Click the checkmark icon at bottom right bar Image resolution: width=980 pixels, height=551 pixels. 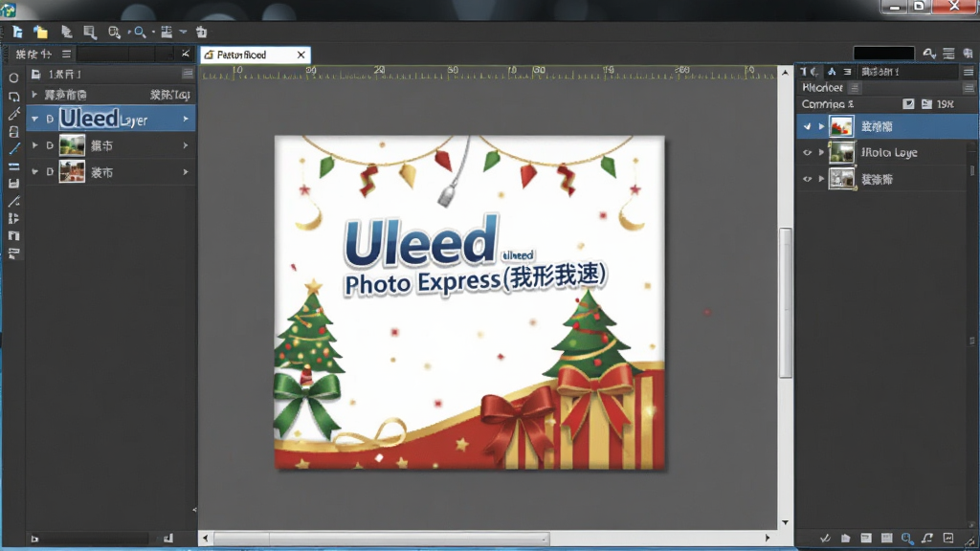[x=825, y=538]
